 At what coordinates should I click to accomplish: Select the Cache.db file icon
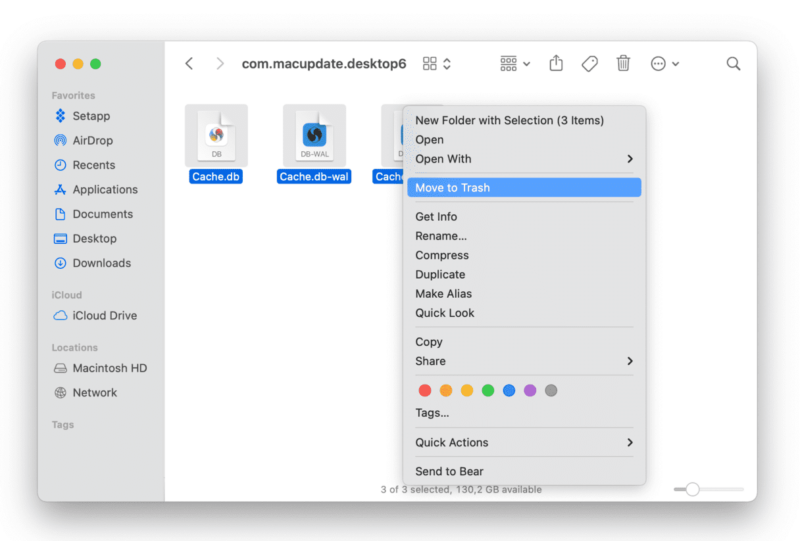[216, 135]
